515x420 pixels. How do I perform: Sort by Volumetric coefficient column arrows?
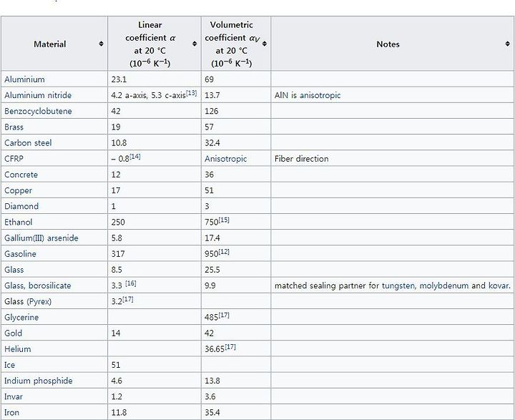point(265,44)
